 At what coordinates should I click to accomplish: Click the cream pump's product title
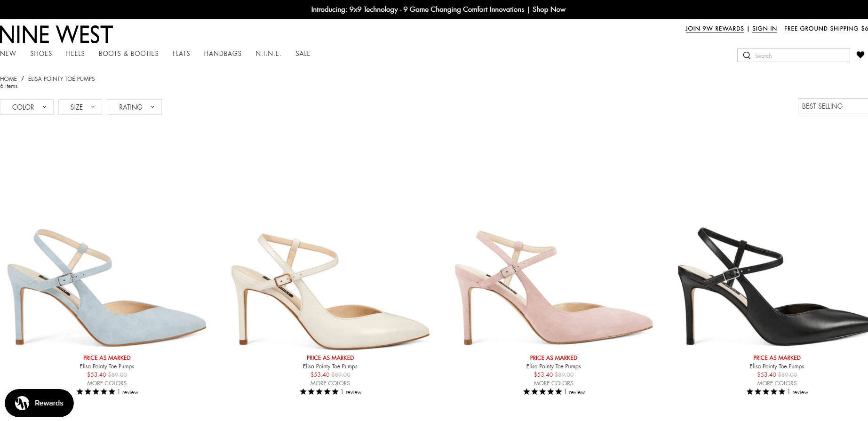(330, 366)
